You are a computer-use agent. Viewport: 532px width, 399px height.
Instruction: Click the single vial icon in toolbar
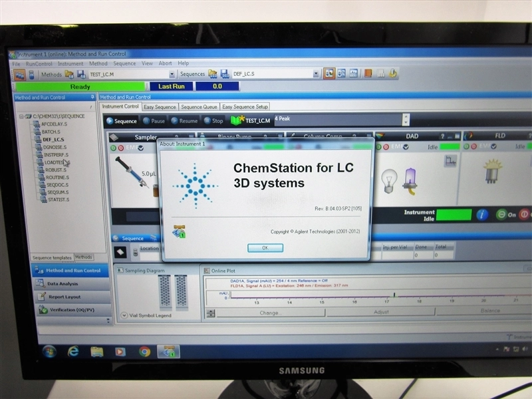[31, 75]
